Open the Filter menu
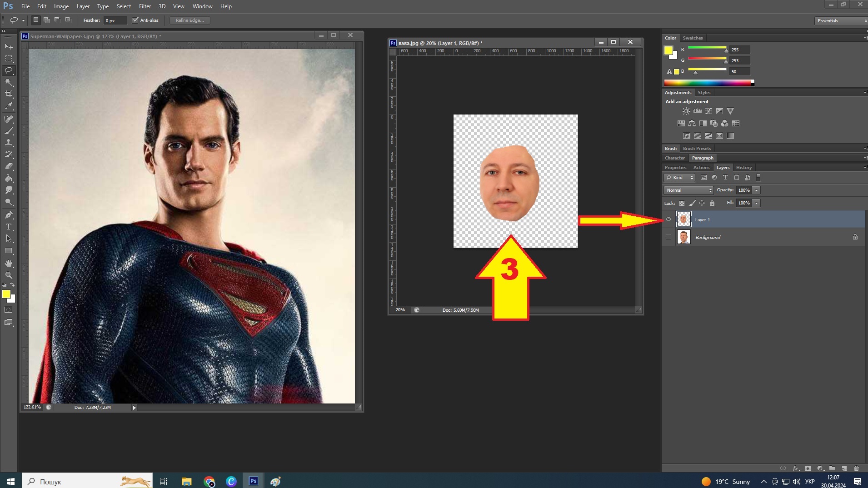The height and width of the screenshot is (488, 868). [x=145, y=6]
